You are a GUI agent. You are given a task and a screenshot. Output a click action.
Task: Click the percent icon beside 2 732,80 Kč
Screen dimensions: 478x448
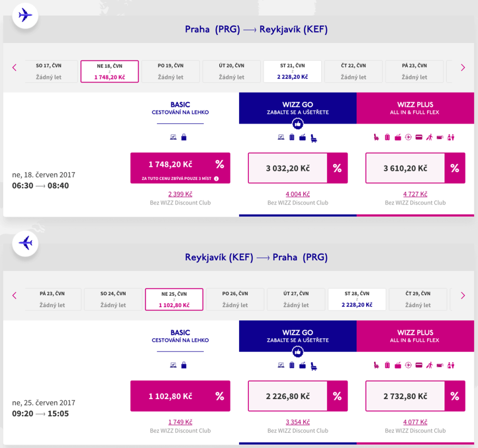pos(455,396)
